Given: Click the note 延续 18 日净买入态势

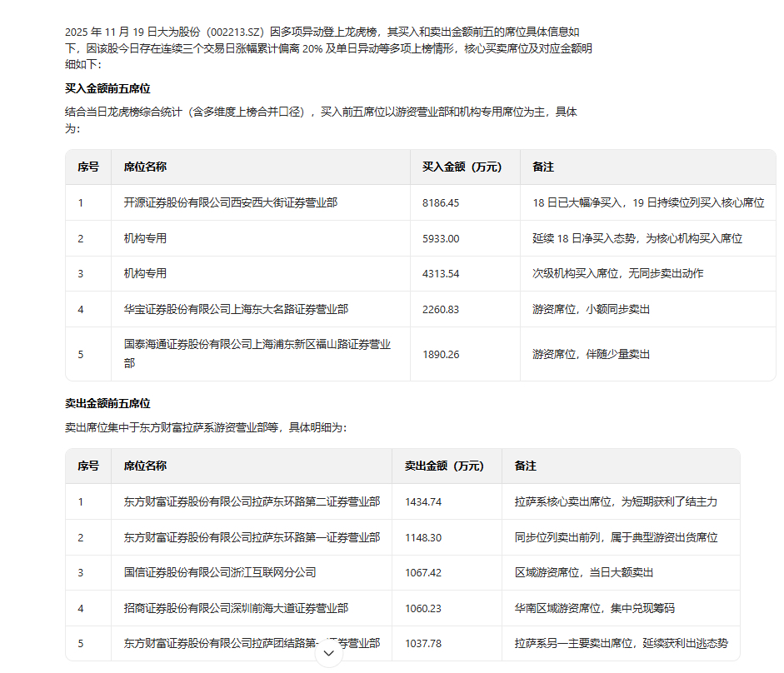Looking at the screenshot, I should [x=637, y=238].
